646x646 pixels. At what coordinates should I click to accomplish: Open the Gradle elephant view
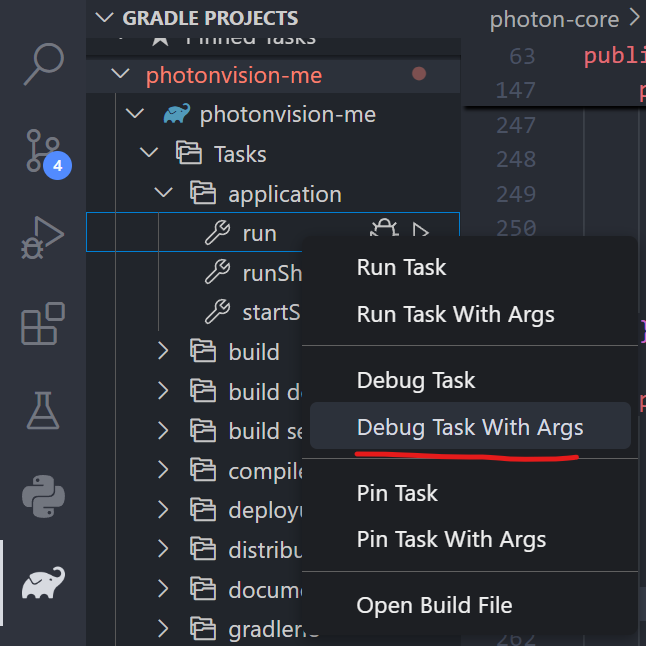[43, 582]
